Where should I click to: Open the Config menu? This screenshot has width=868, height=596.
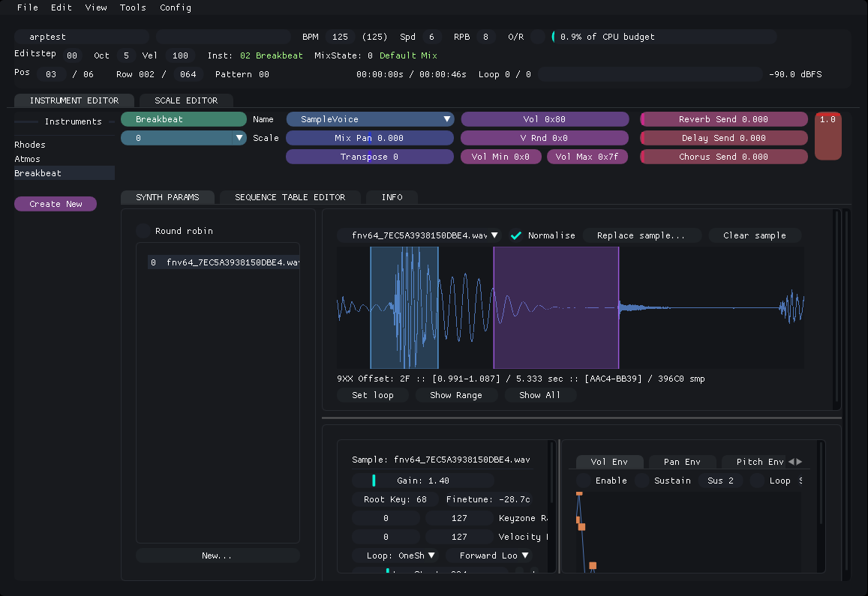175,7
